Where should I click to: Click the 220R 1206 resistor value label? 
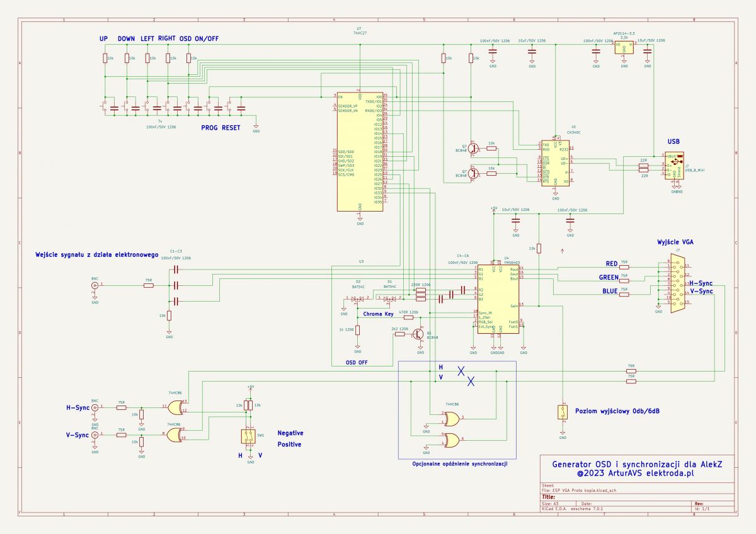pos(420,285)
